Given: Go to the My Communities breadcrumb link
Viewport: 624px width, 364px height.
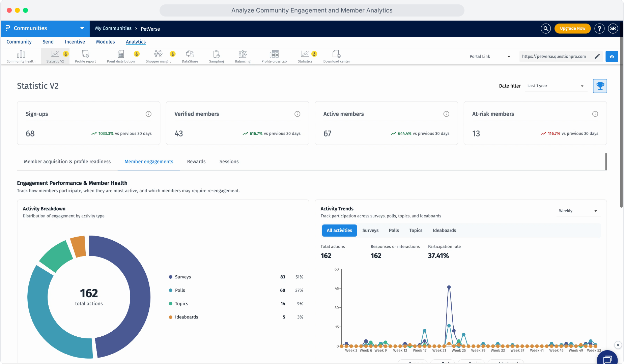Looking at the screenshot, I should 113,29.
